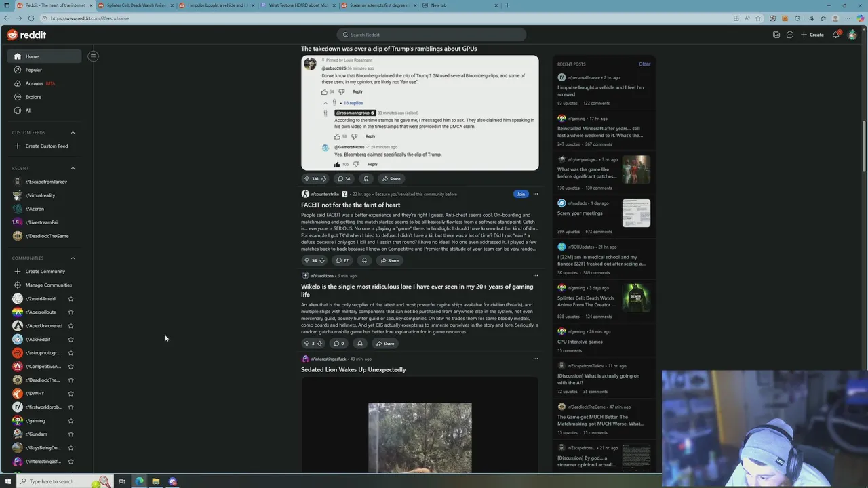This screenshot has width=868, height=488.
Task: Open more options on FACEIT post
Action: tap(535, 194)
